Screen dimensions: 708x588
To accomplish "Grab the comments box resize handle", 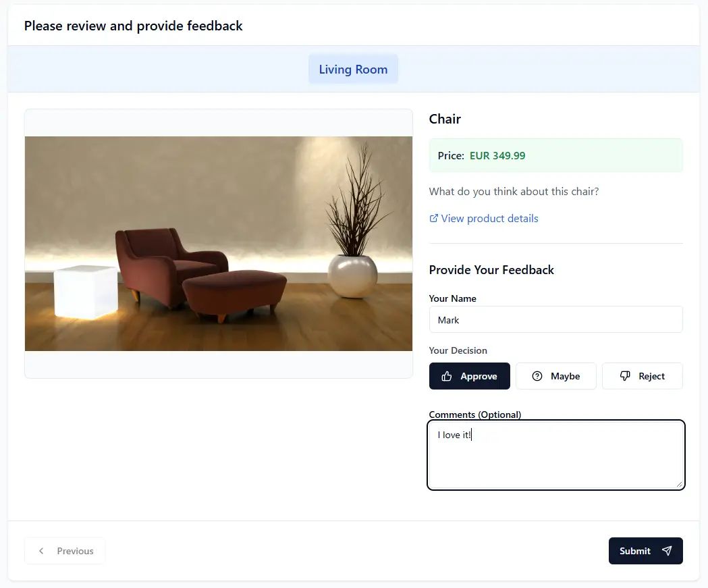I will point(680,484).
